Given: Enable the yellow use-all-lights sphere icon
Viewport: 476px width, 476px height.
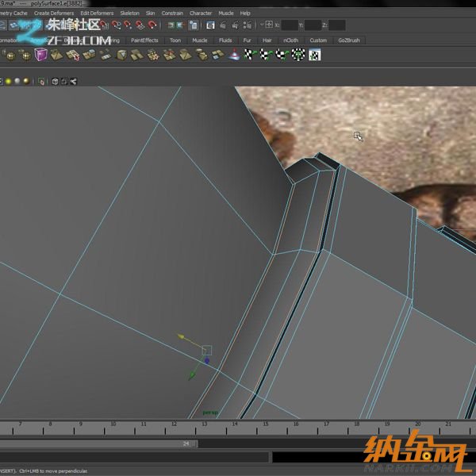Looking at the screenshot, I should [x=8, y=81].
